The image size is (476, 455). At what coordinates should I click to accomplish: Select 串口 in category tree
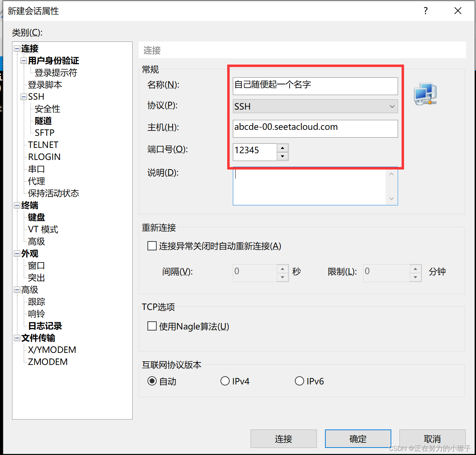37,169
